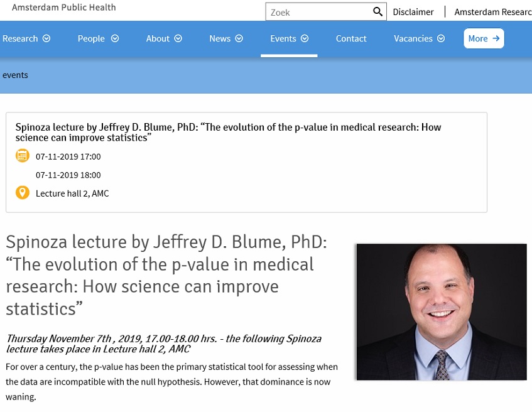Open the Amsterdam Research link

(492, 12)
